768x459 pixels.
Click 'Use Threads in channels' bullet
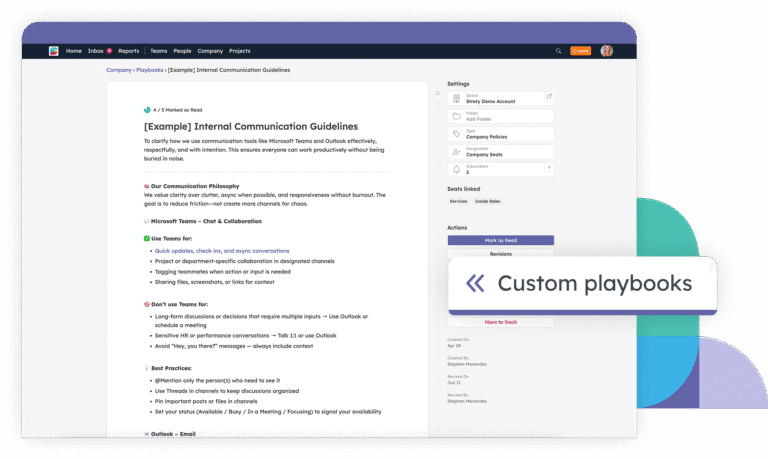(x=227, y=391)
